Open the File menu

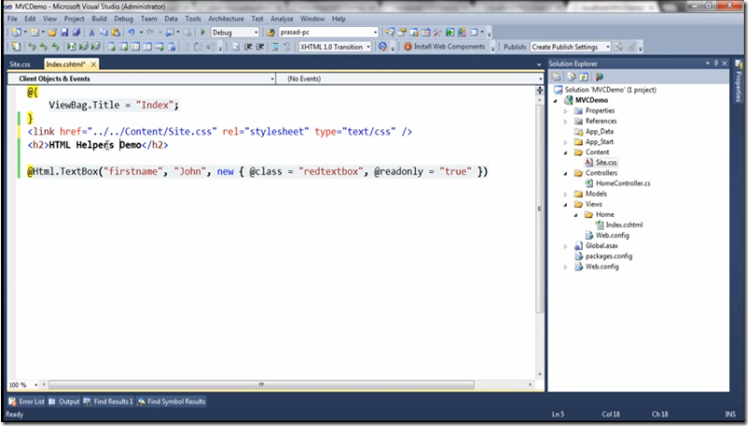point(12,19)
